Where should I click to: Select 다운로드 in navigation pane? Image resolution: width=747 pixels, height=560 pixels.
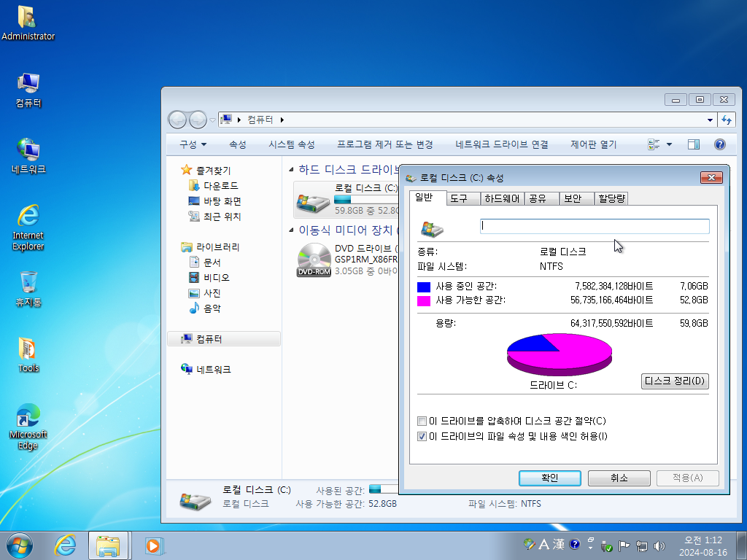click(214, 186)
